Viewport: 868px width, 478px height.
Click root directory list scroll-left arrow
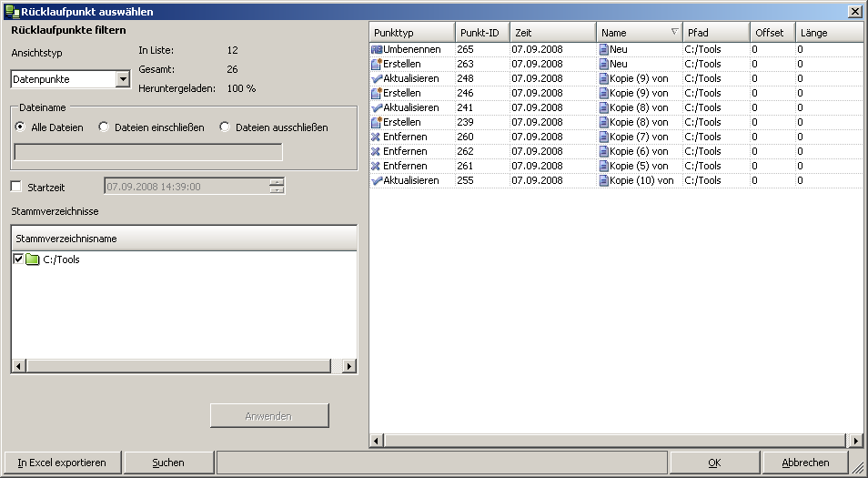[x=18, y=366]
